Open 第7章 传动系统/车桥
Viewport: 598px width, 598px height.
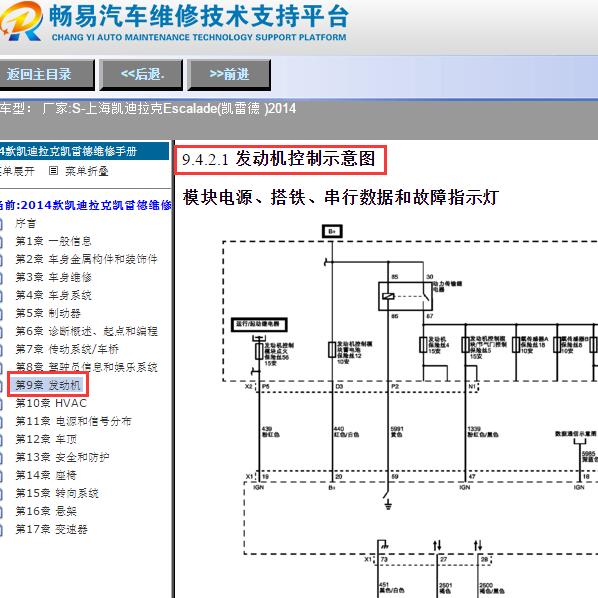pyautogui.click(x=67, y=349)
